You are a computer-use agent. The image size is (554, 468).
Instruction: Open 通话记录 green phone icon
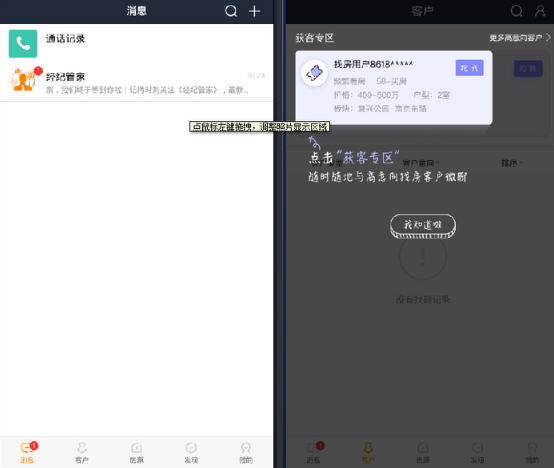click(23, 43)
